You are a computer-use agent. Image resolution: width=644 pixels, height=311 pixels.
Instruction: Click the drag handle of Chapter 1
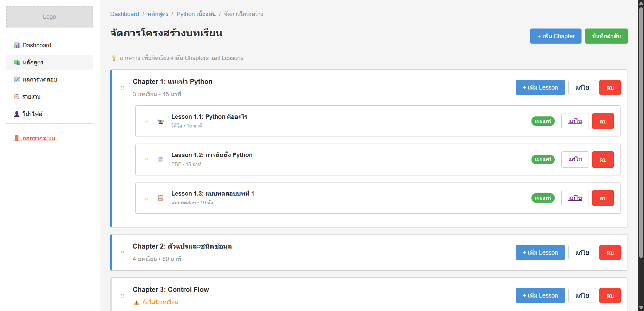pos(122,88)
